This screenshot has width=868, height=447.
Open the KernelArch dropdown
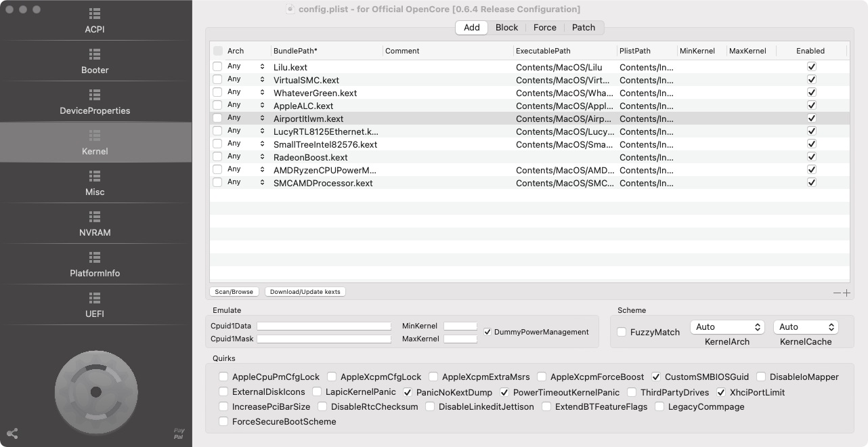click(x=727, y=327)
